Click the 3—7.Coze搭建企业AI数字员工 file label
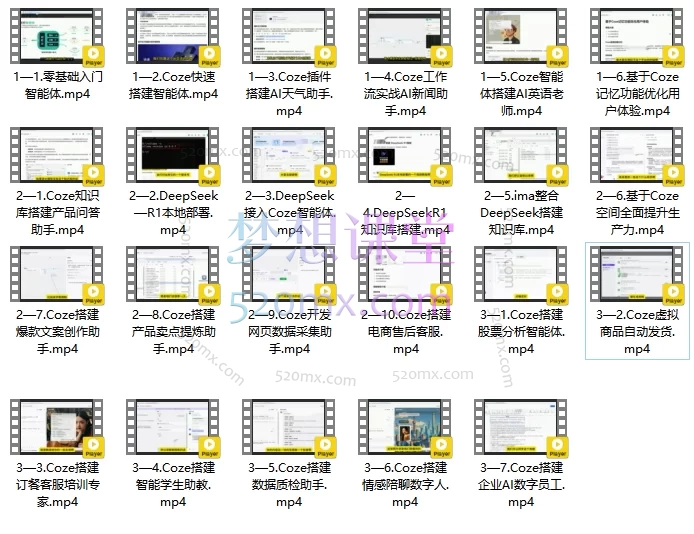Screen dimensions: 694x534 521,484
